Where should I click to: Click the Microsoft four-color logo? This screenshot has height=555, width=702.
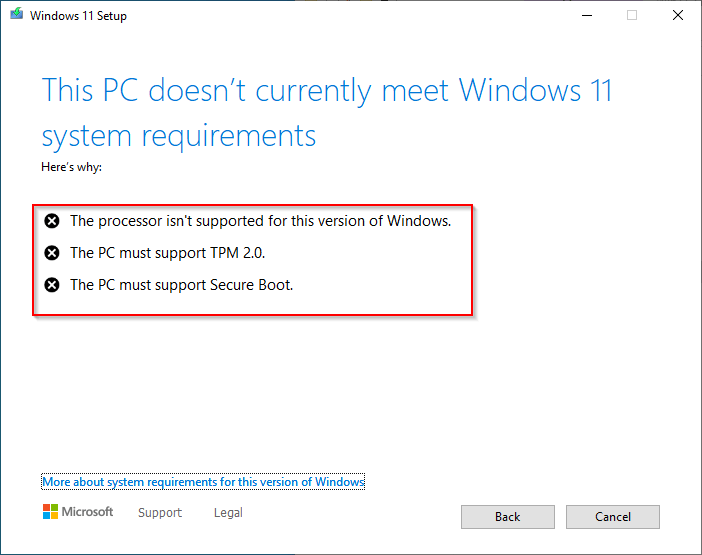click(x=50, y=512)
